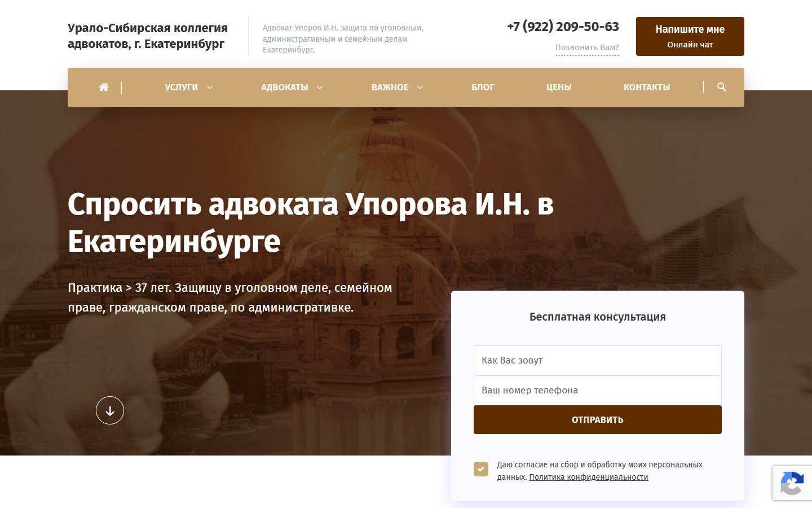Uncheck the personal data consent checkbox
The width and height of the screenshot is (812, 508).
coord(481,469)
